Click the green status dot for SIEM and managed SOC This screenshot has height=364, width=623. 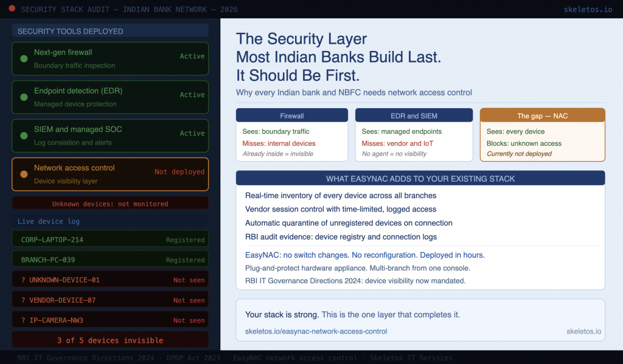(24, 136)
